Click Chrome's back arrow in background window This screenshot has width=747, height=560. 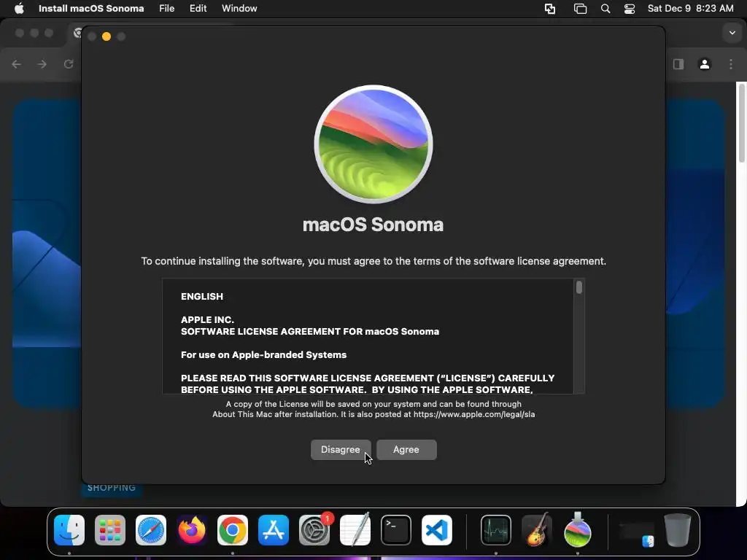click(17, 64)
